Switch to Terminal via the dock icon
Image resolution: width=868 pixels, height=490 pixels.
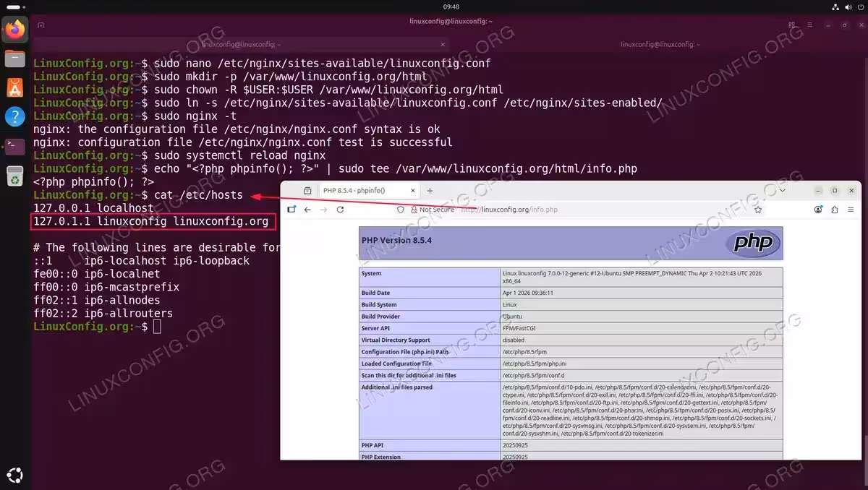[x=14, y=146]
